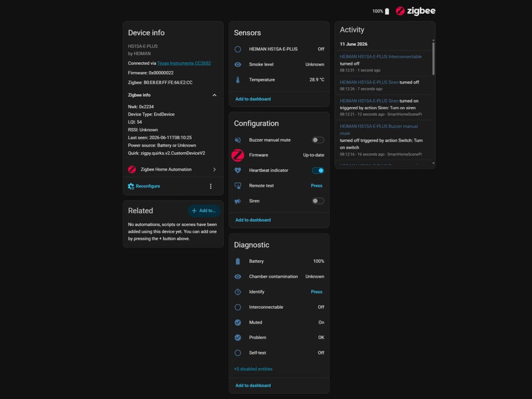This screenshot has height=399, width=532.
Task: Click the zigbee brand logo at top
Action: coord(416,11)
